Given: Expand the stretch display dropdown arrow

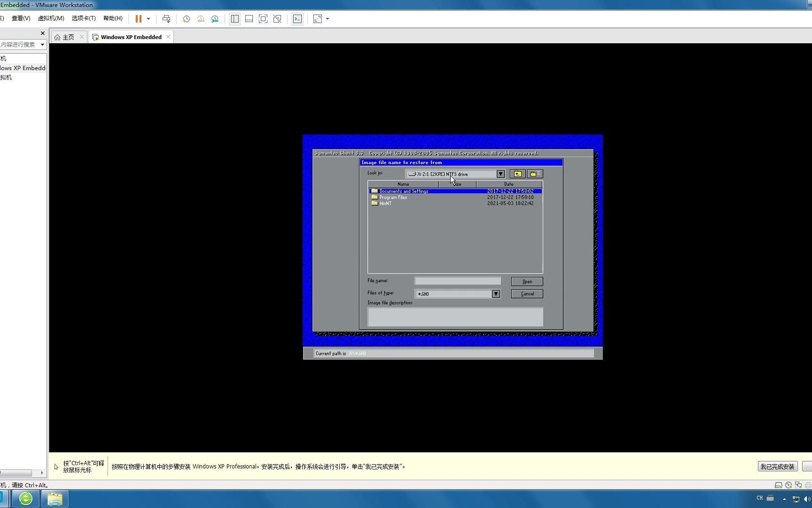Looking at the screenshot, I should tap(328, 19).
